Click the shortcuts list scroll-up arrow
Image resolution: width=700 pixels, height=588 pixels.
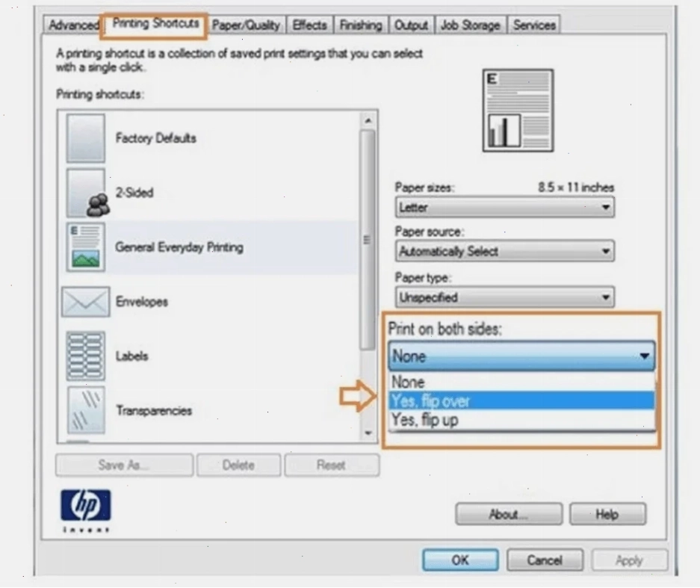tap(368, 120)
